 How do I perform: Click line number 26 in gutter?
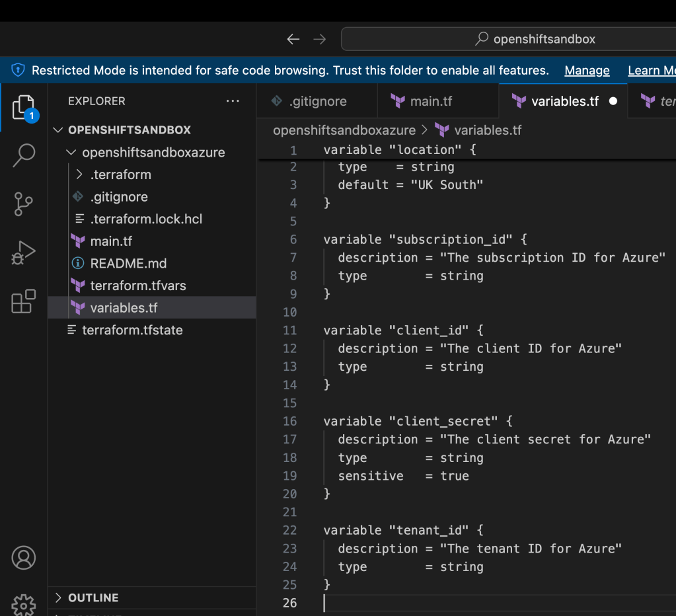[289, 602]
